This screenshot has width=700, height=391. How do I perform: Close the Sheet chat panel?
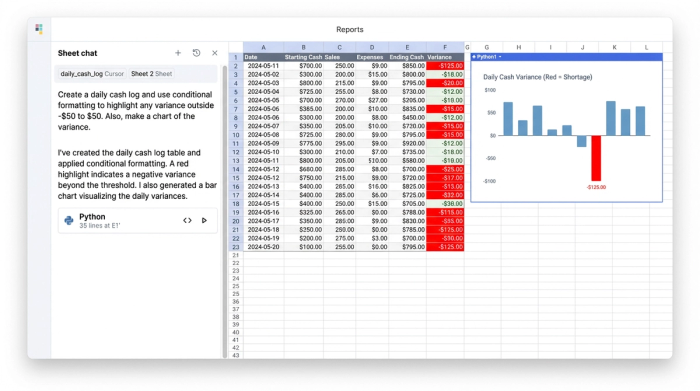point(215,53)
